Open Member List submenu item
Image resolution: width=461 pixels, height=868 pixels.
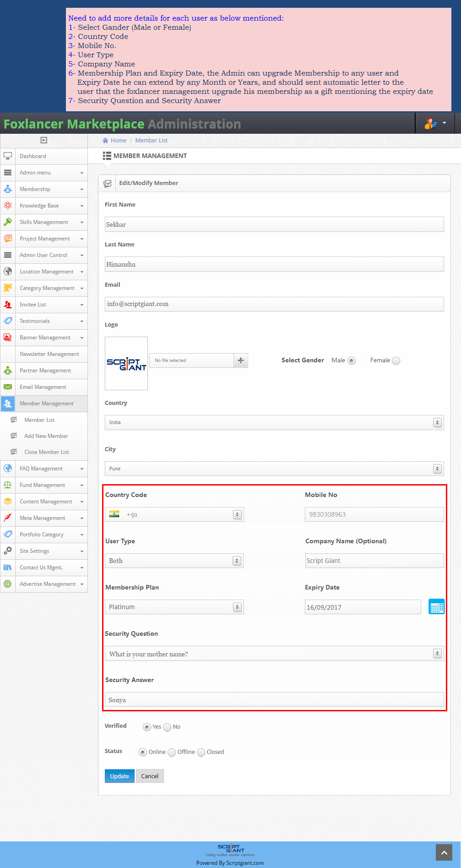(39, 420)
